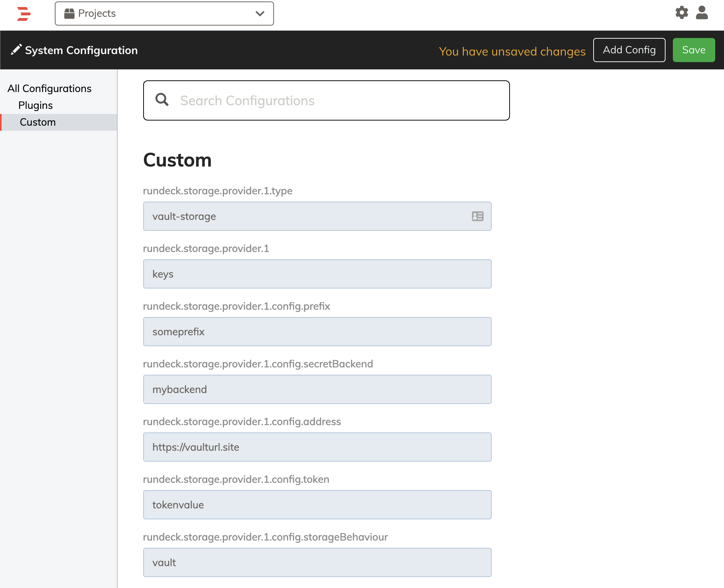Switch to the Custom configuration section

[37, 122]
